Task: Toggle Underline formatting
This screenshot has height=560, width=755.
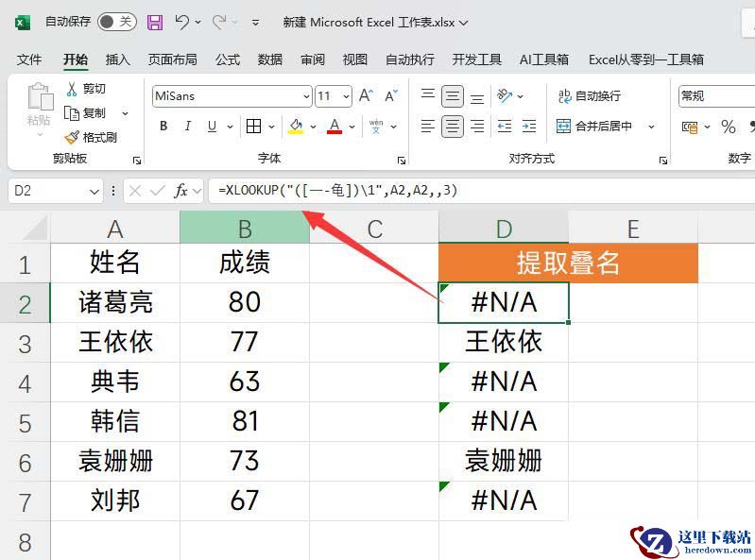Action: click(212, 126)
